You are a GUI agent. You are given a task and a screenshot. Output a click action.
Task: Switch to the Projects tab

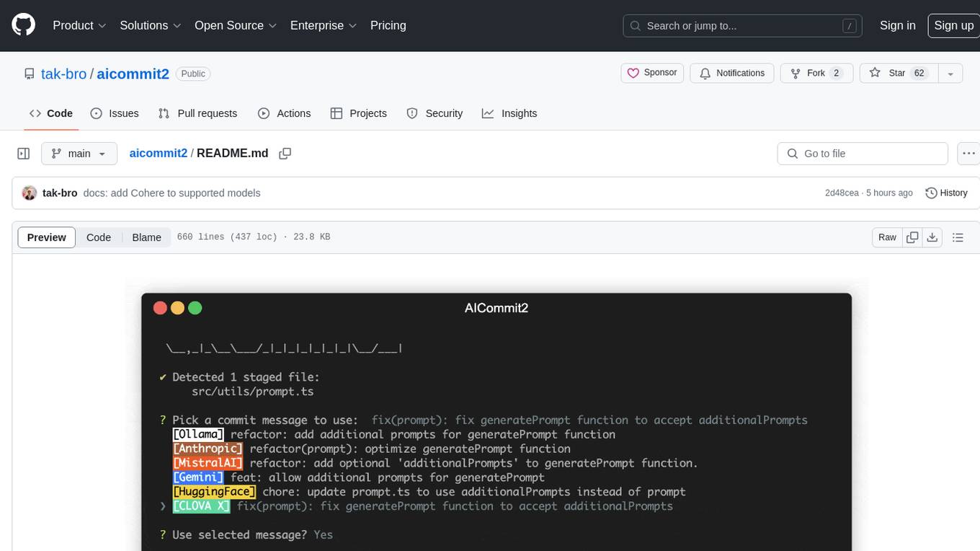point(359,113)
